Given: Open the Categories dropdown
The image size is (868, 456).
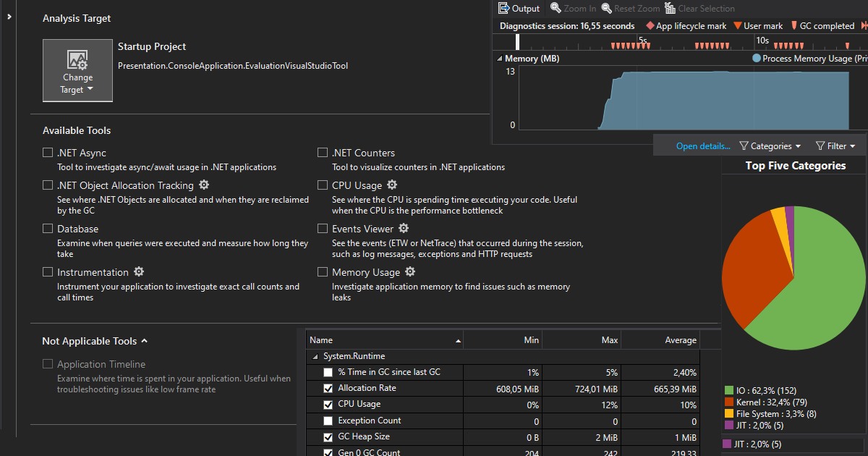Looking at the screenshot, I should 770,146.
